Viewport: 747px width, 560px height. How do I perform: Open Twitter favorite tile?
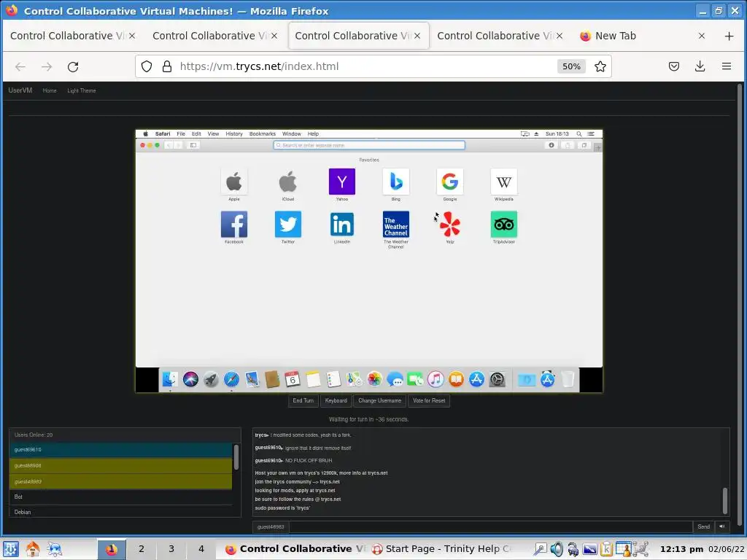287,225
